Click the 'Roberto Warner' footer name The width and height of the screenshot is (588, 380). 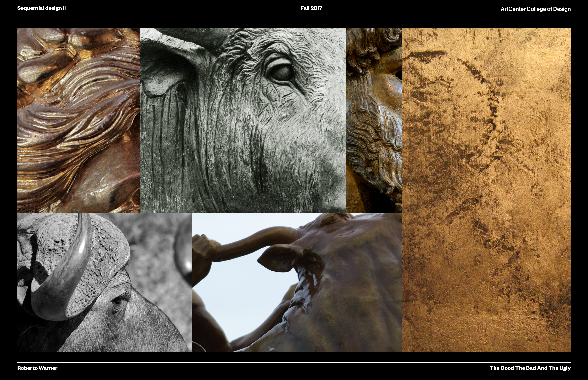[x=37, y=368]
